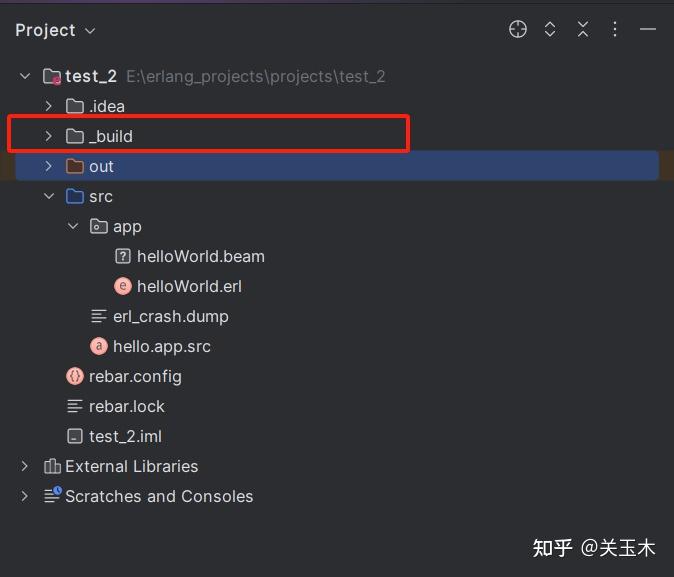This screenshot has width=674, height=577.
Task: Select helloWorld.beam file
Action: (200, 256)
